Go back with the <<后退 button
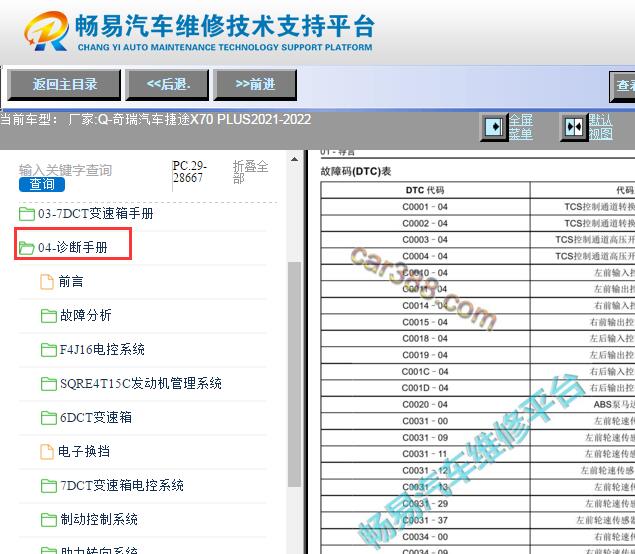 [167, 85]
